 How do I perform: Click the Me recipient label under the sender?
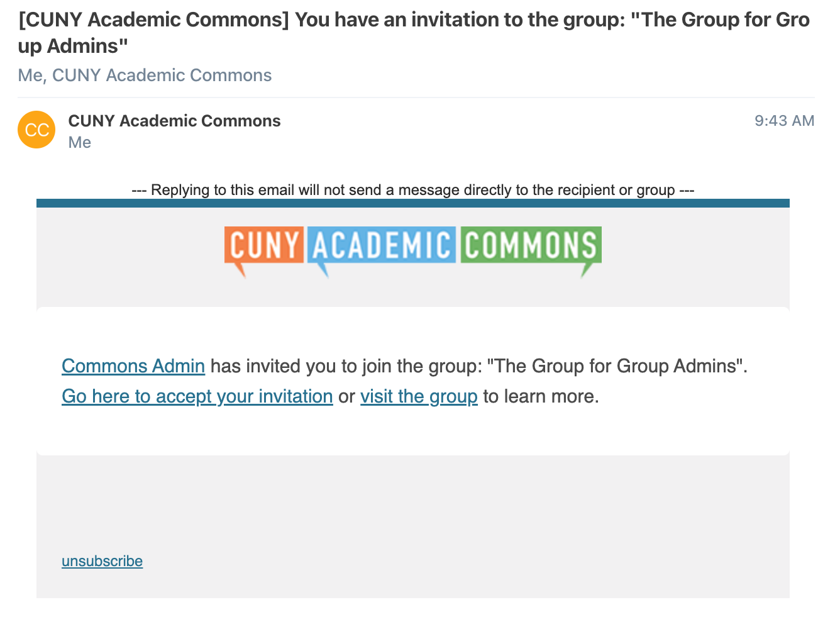80,143
